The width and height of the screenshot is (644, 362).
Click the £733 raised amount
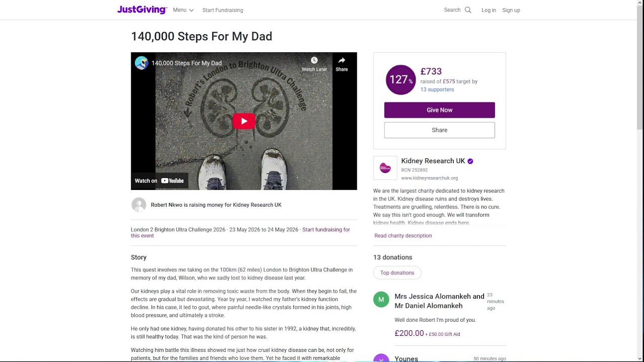[x=431, y=71]
